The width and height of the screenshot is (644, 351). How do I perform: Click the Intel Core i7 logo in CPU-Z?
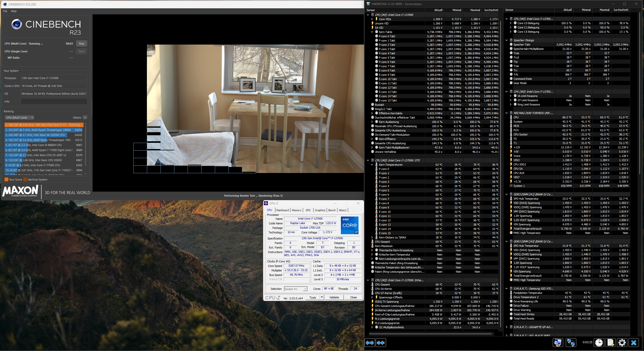pyautogui.click(x=349, y=225)
